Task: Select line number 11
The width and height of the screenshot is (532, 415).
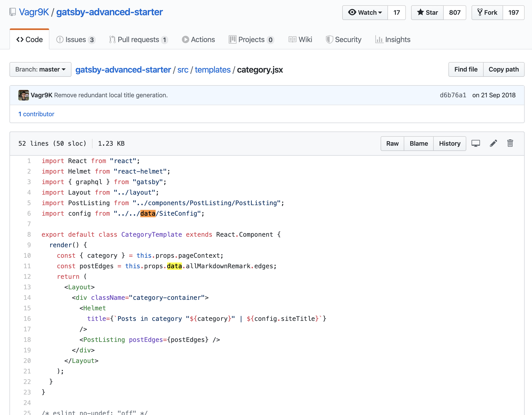Action: [27, 266]
